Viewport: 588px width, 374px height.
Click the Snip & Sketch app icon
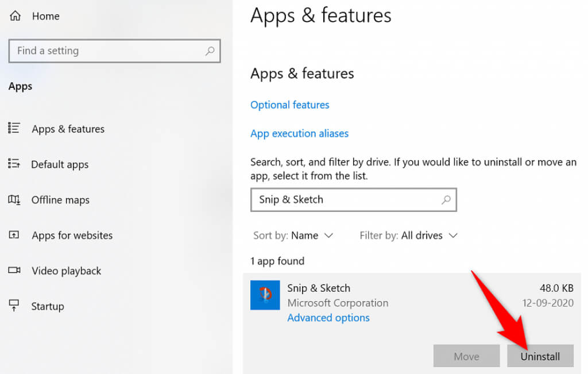tap(265, 295)
